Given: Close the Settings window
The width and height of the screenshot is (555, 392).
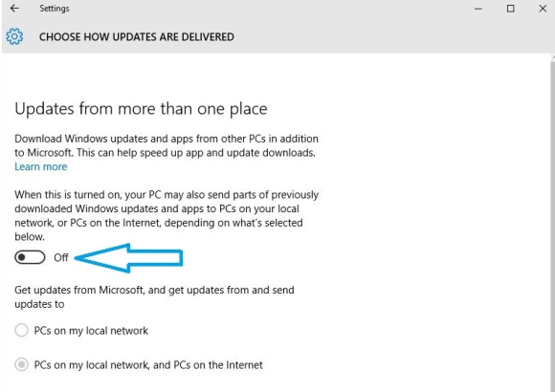Looking at the screenshot, I should click(543, 9).
